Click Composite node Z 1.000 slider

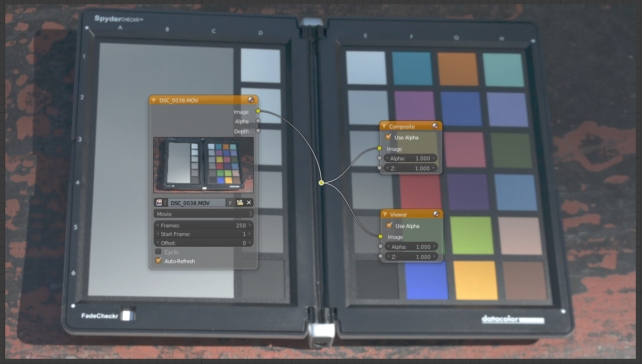pyautogui.click(x=411, y=168)
